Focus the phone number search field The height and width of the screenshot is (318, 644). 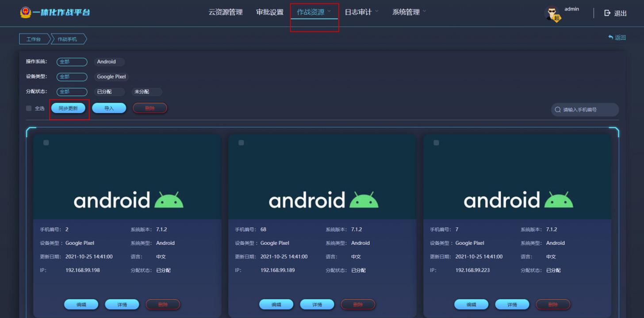click(x=585, y=110)
